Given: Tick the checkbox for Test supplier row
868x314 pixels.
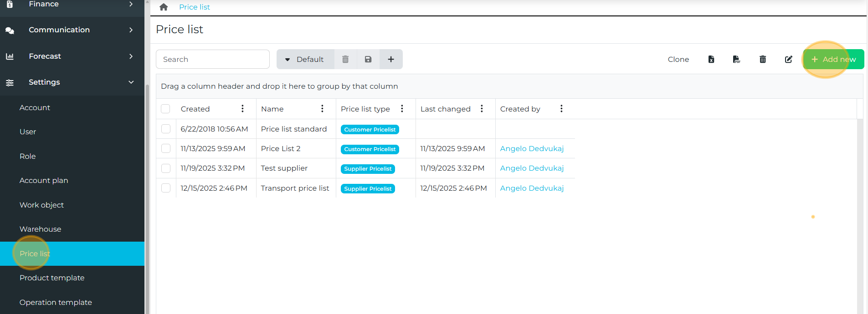Looking at the screenshot, I should [x=166, y=168].
